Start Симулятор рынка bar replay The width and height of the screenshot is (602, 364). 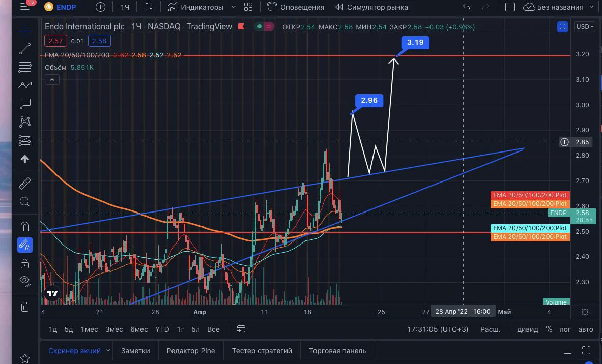[371, 7]
